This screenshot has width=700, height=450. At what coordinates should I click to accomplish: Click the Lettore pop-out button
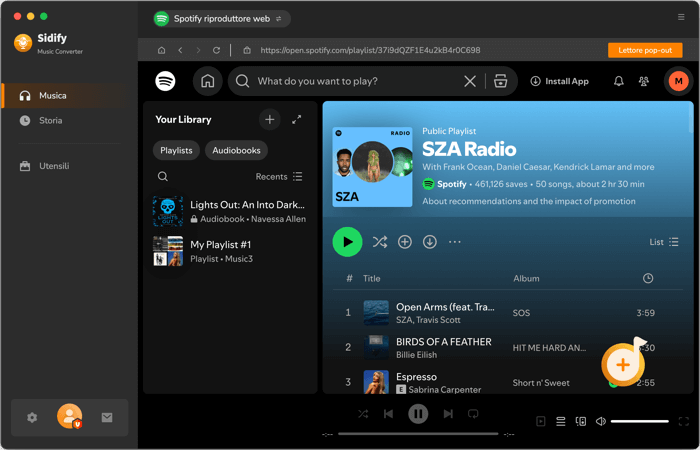tap(645, 50)
